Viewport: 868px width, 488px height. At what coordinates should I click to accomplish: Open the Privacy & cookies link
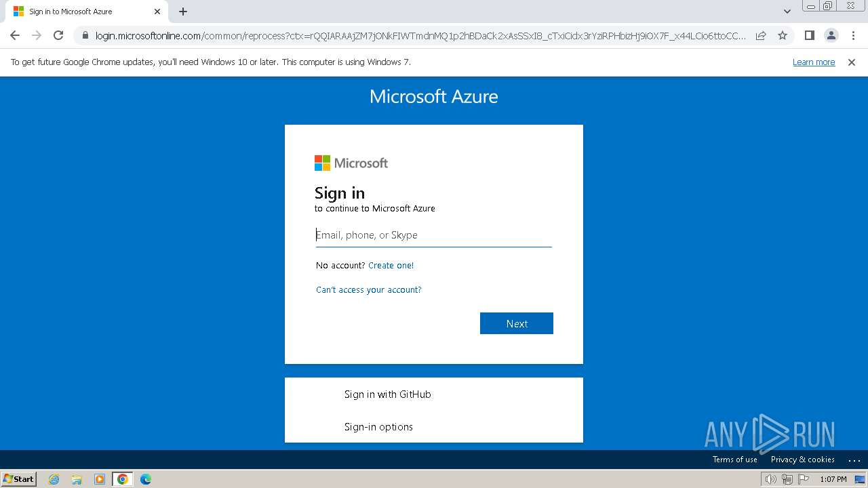[802, 460]
